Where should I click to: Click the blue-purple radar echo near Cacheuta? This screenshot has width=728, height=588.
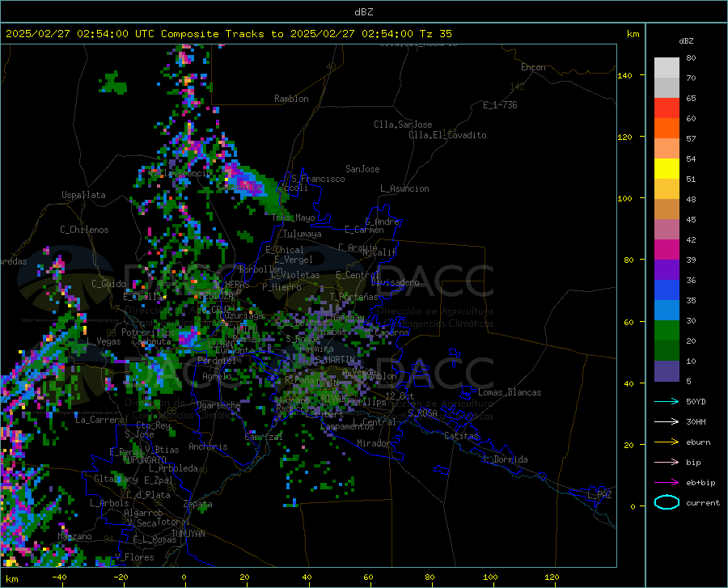pyautogui.click(x=189, y=336)
